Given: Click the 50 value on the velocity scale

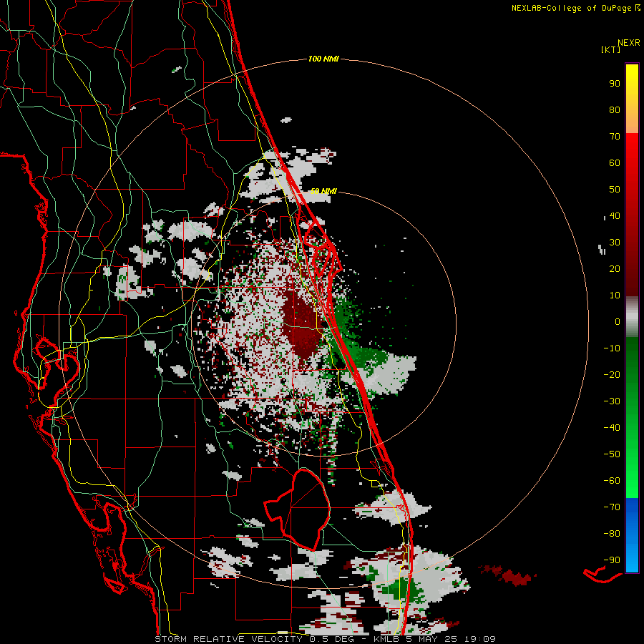Looking at the screenshot, I should point(615,190).
